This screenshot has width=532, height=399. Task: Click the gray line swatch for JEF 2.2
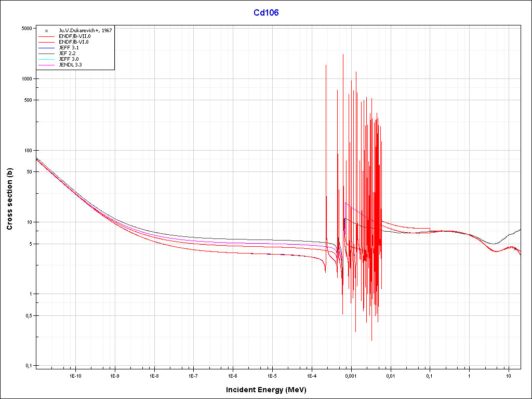[x=46, y=54]
